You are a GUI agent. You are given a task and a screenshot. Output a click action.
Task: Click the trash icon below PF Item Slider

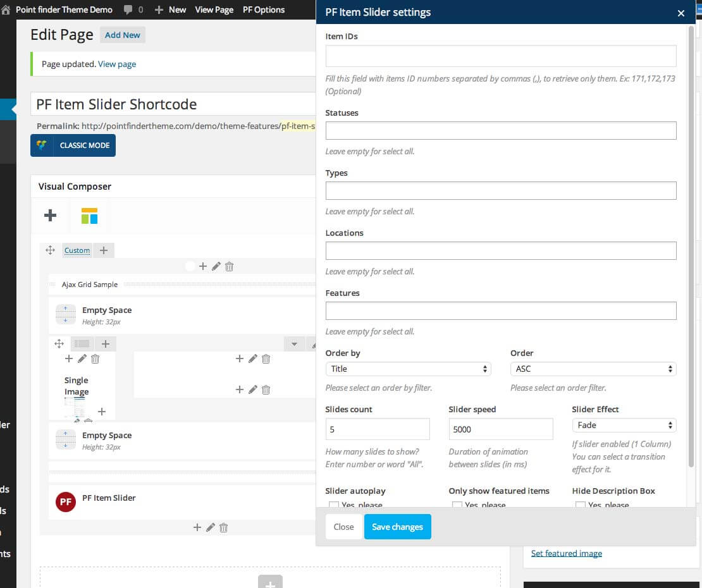coord(224,527)
